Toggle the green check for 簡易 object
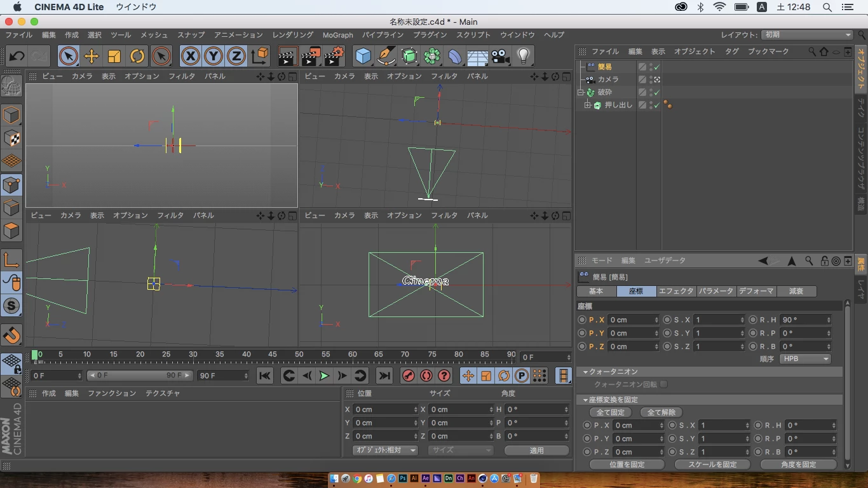The width and height of the screenshot is (868, 488). pyautogui.click(x=657, y=67)
